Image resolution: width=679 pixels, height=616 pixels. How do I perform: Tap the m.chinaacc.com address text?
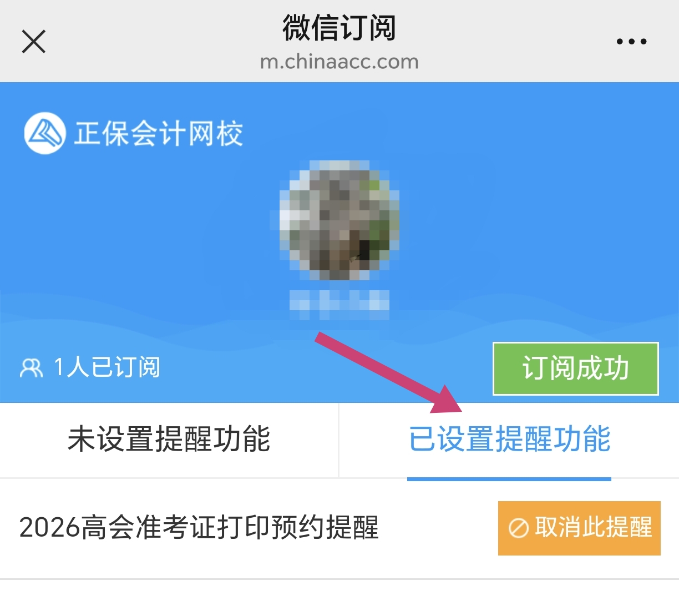339,62
